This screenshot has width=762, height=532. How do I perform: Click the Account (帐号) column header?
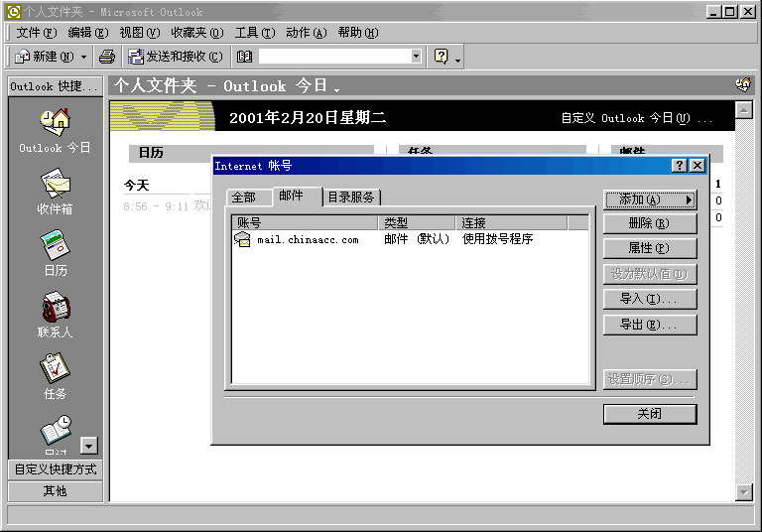tap(306, 222)
